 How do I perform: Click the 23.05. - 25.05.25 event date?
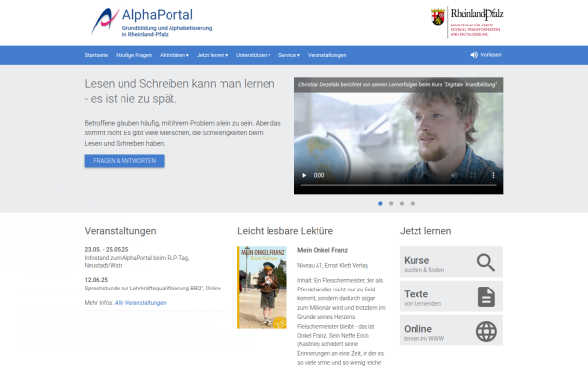pyautogui.click(x=107, y=249)
